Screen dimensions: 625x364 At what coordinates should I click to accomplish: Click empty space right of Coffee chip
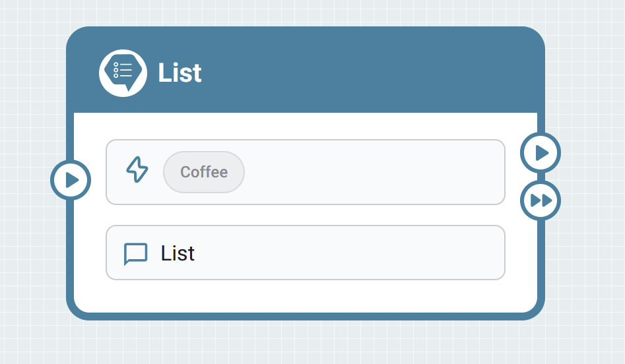click(370, 172)
